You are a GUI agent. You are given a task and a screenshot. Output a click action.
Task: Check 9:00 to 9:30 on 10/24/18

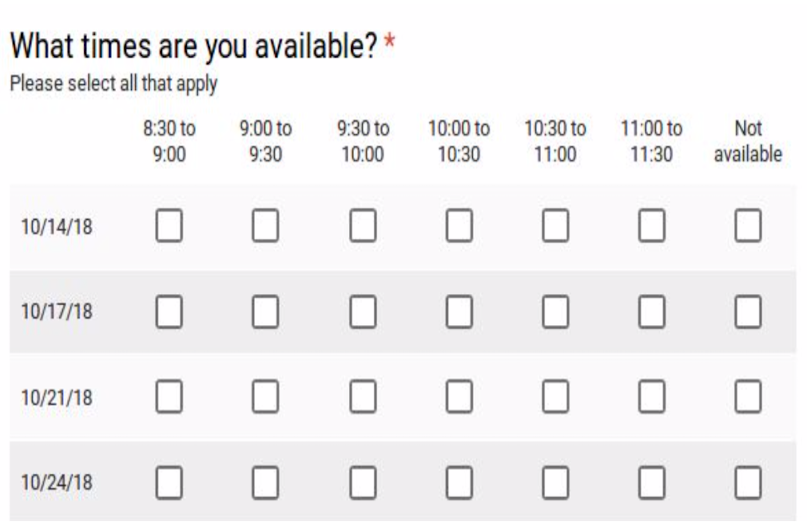click(265, 483)
